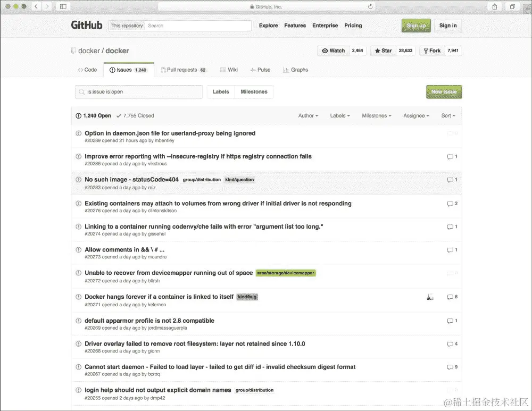
Task: Open Graphs via the bar-chart icon
Action: point(286,70)
